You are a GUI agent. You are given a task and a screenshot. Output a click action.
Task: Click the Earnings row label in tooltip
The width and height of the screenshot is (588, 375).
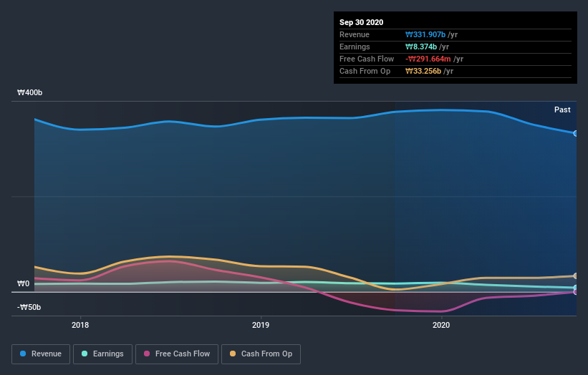(x=355, y=47)
